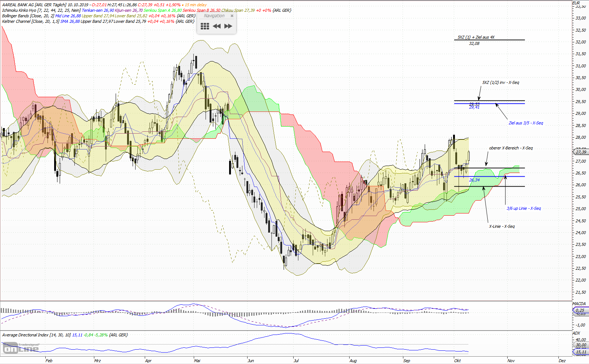Image resolution: width=589 pixels, height=364 pixels.
Task: Click the Tenkan-sen 26,90 legend value
Action: click(98, 10)
